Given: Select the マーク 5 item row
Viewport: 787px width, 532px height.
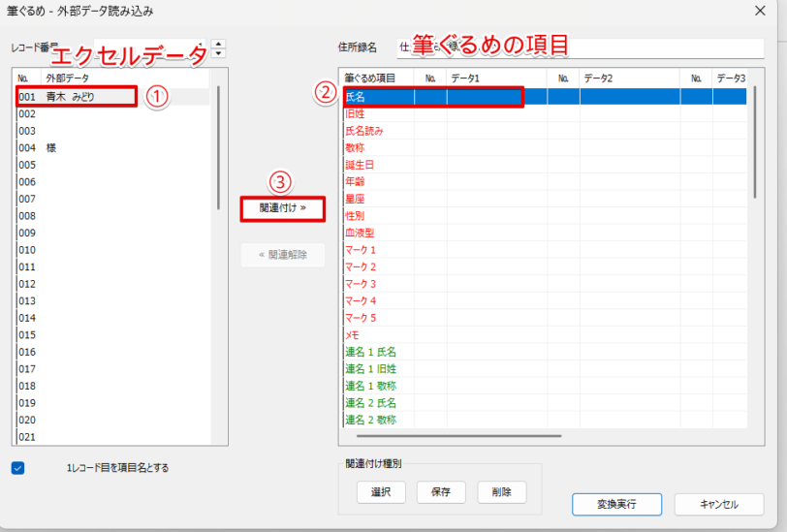Looking at the screenshot, I should point(545,318).
